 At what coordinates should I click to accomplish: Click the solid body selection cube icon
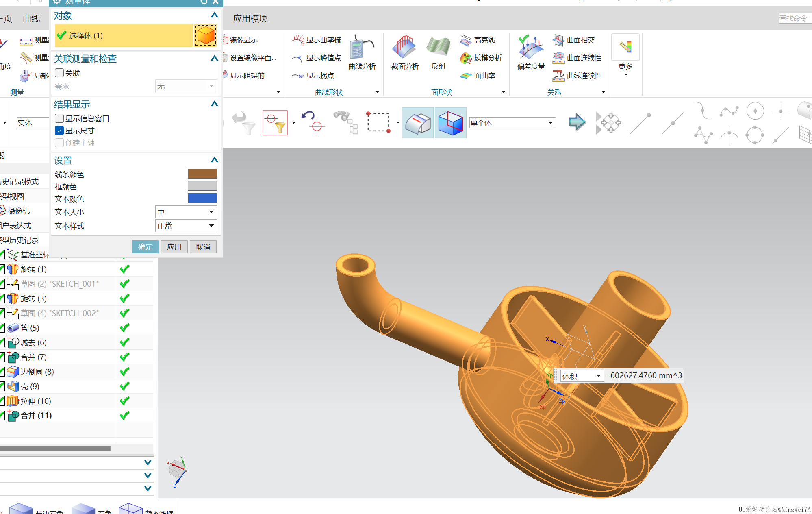click(x=206, y=35)
